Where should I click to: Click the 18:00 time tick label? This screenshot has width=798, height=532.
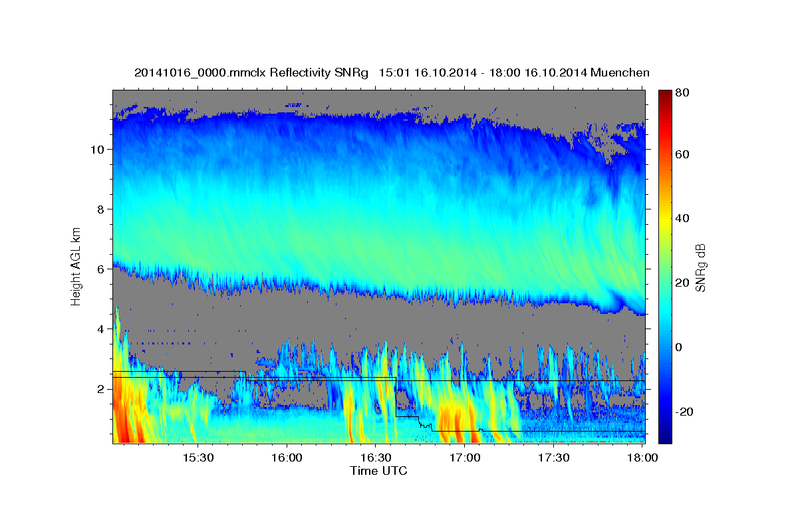(643, 458)
